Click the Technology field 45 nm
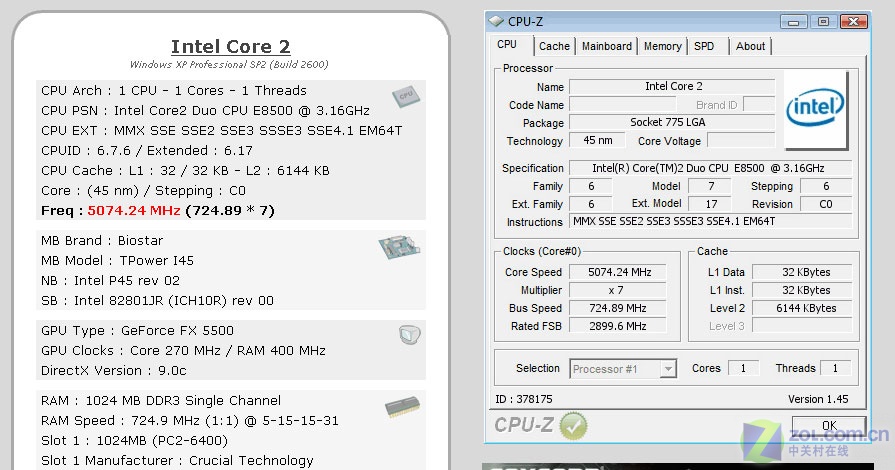Image resolution: width=895 pixels, height=470 pixels. point(597,140)
